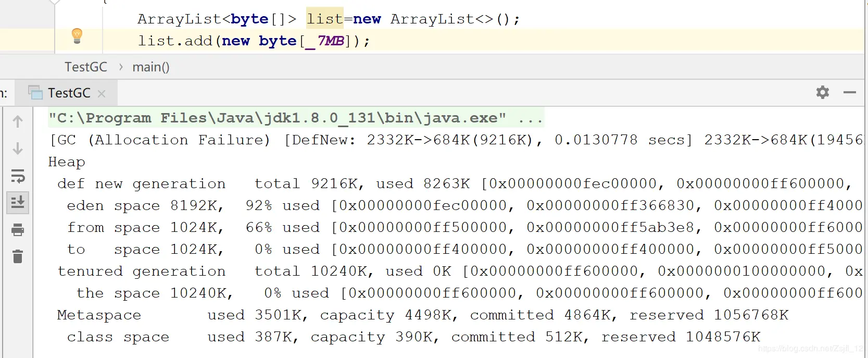This screenshot has width=868, height=358.
Task: Click '92% used' eden value
Action: click(x=283, y=206)
